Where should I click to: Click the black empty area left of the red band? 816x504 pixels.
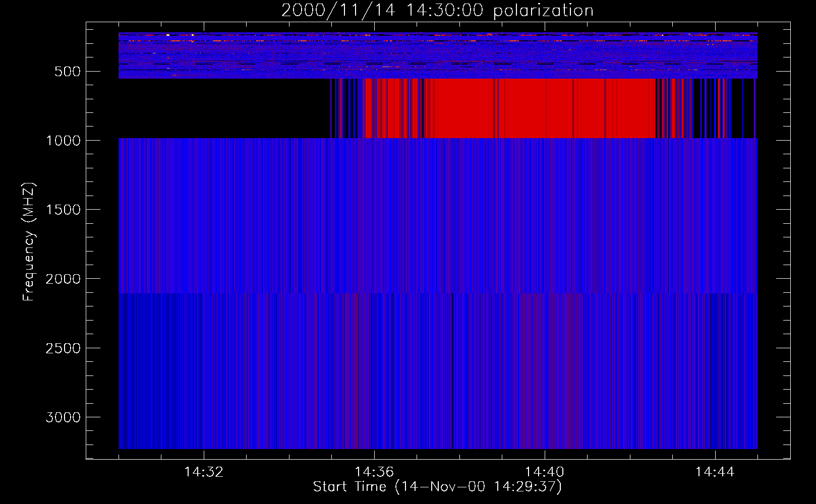click(x=224, y=108)
